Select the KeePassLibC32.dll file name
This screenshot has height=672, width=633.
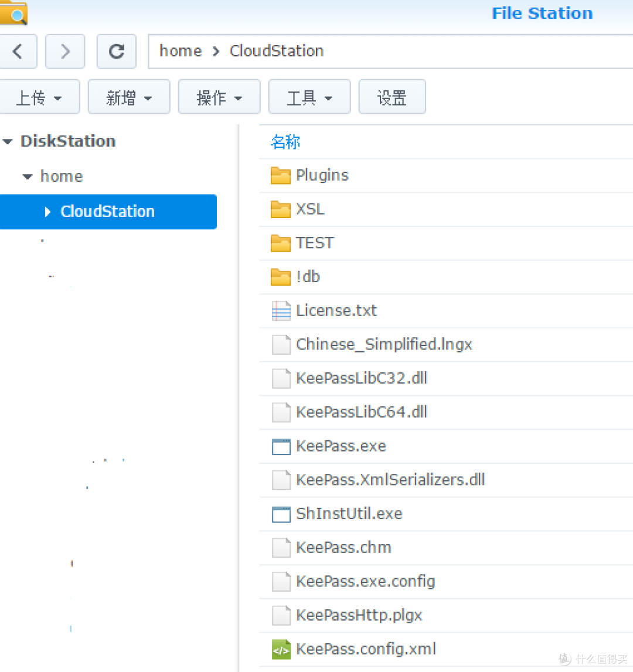point(362,378)
